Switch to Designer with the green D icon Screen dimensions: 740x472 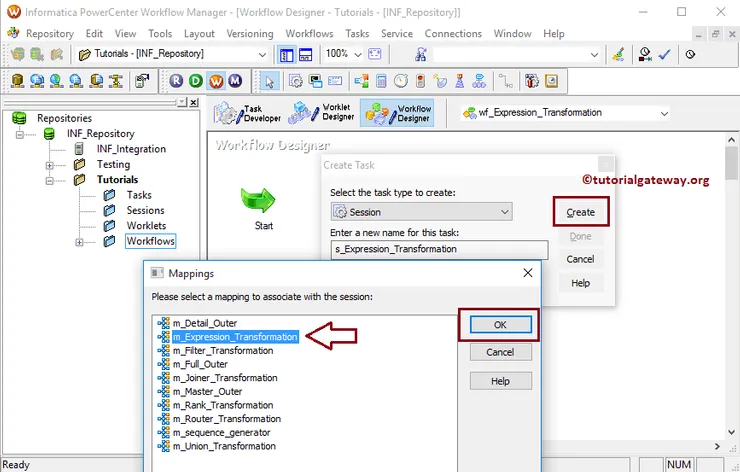coord(195,81)
